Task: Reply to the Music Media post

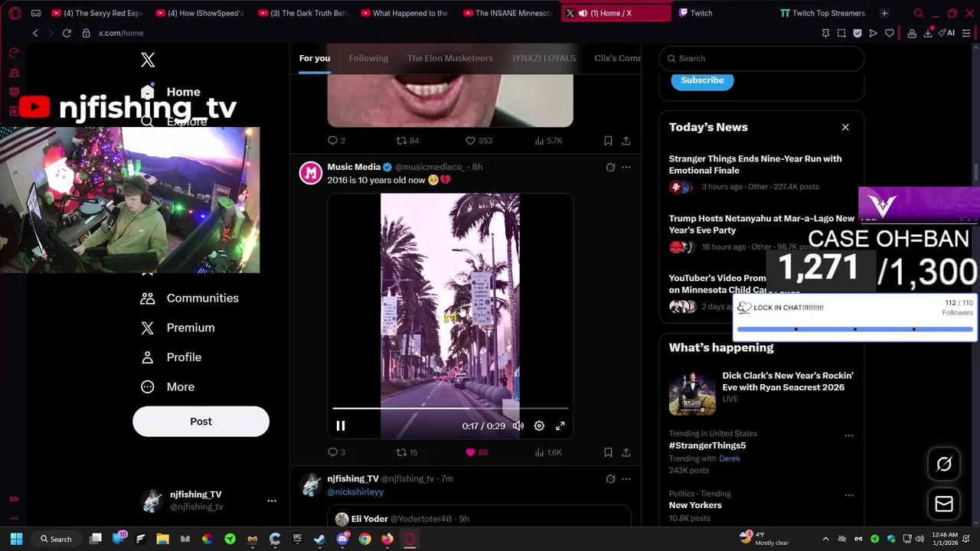Action: tap(332, 452)
